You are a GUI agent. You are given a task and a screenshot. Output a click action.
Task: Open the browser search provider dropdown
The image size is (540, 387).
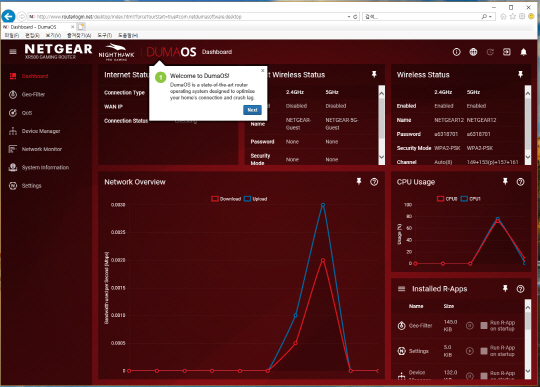[x=490, y=17]
